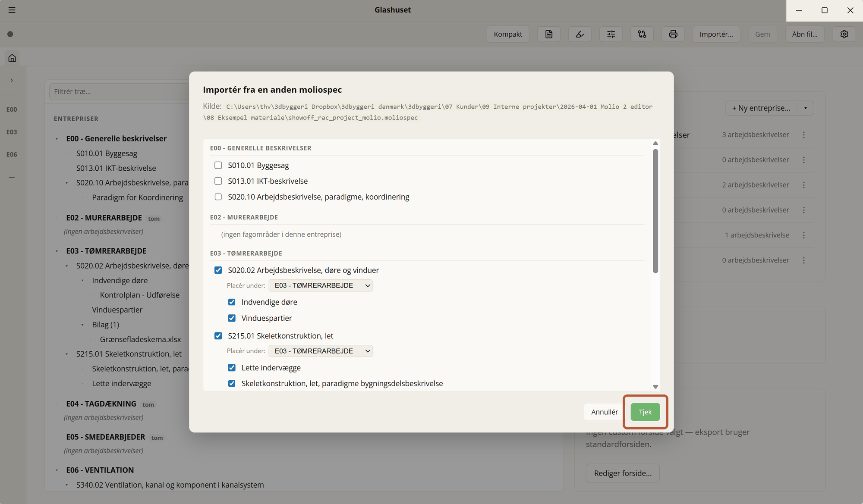Click the print toolbar icon
Screen dimensions: 863x504
(673, 34)
